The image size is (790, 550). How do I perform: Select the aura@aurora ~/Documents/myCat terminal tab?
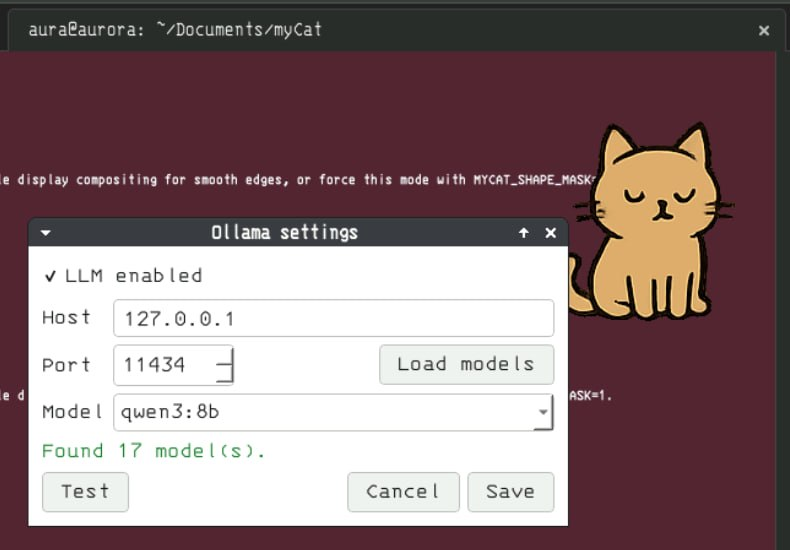pyautogui.click(x=174, y=30)
